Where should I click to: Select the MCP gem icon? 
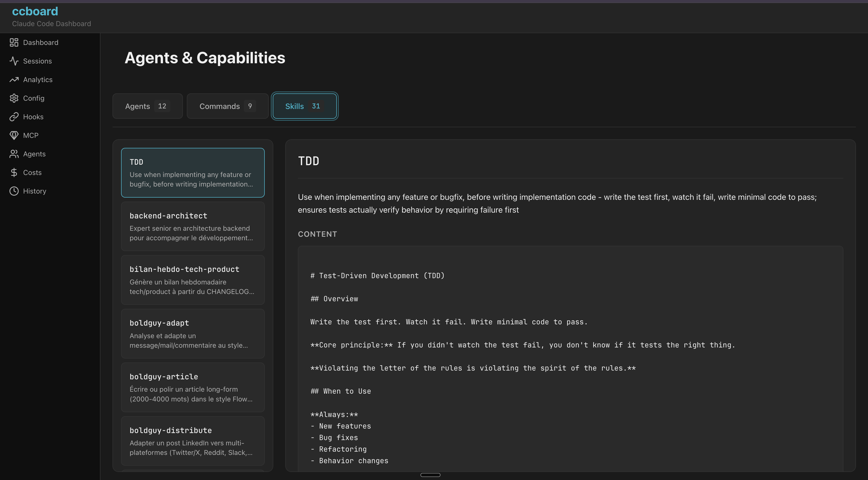tap(14, 135)
